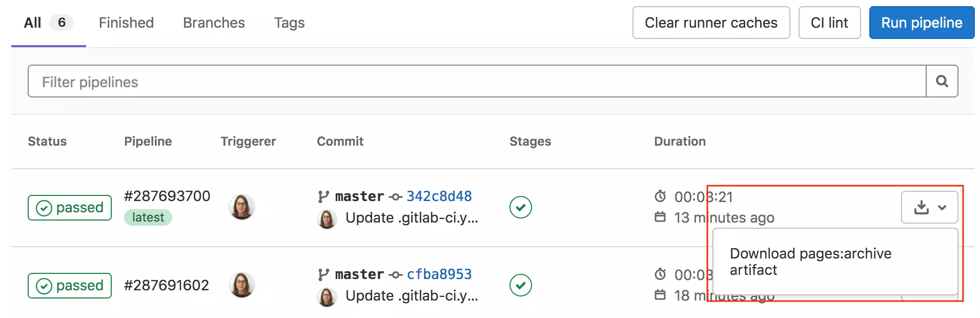Toggle the passed status badge on the first pipeline

[69, 207]
